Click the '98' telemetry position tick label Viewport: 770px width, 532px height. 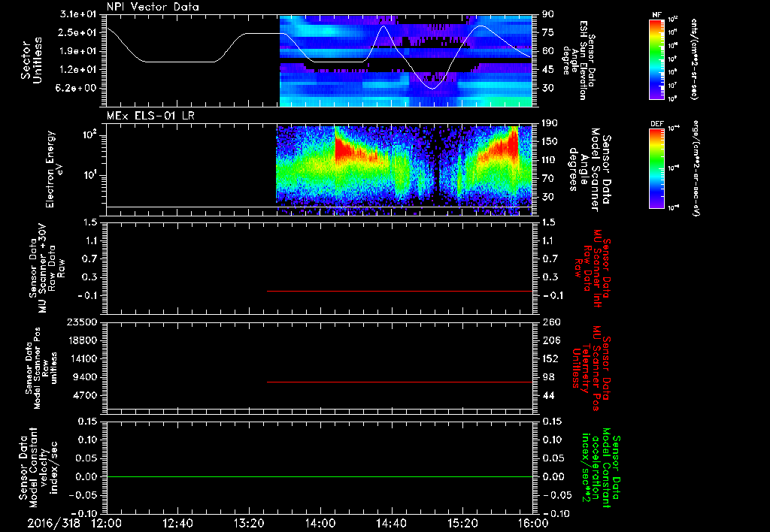coord(548,377)
